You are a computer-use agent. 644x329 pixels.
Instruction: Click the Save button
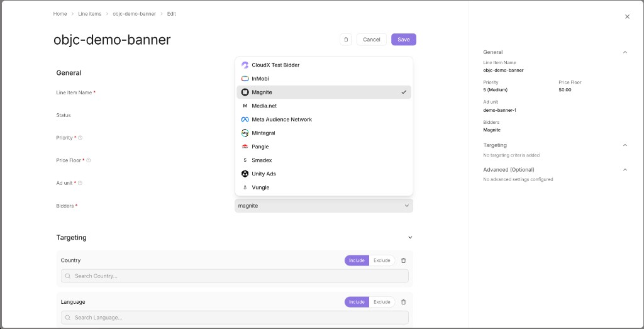404,40
